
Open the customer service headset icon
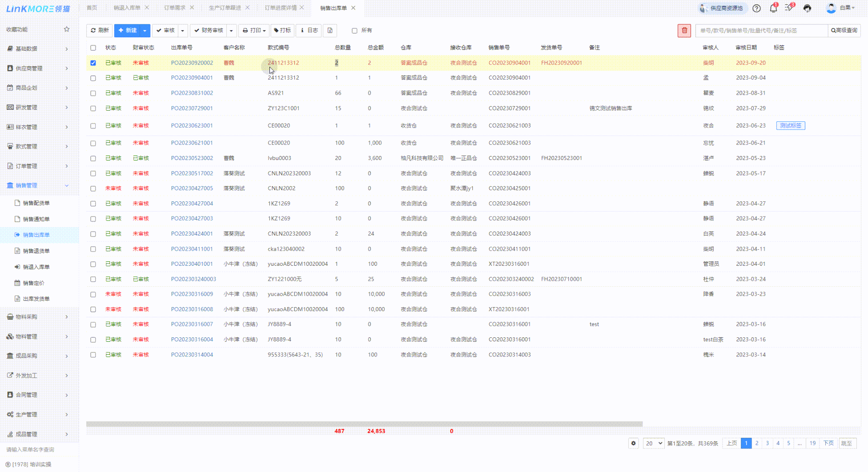807,8
